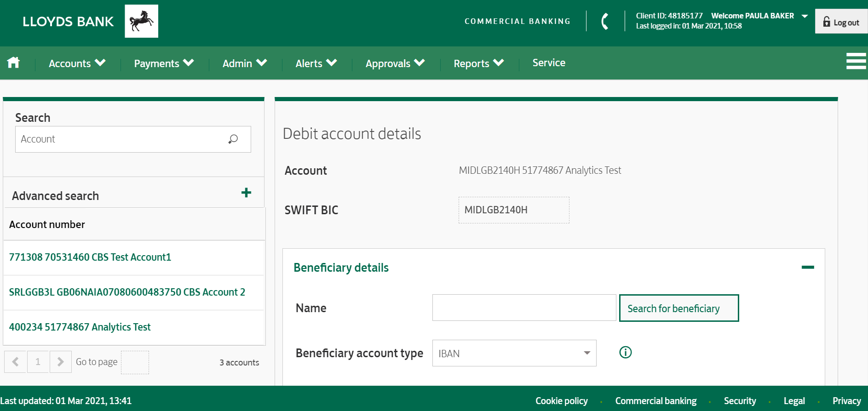Go to previous accounts page arrow
Viewport: 868px width, 411px height.
tap(15, 362)
